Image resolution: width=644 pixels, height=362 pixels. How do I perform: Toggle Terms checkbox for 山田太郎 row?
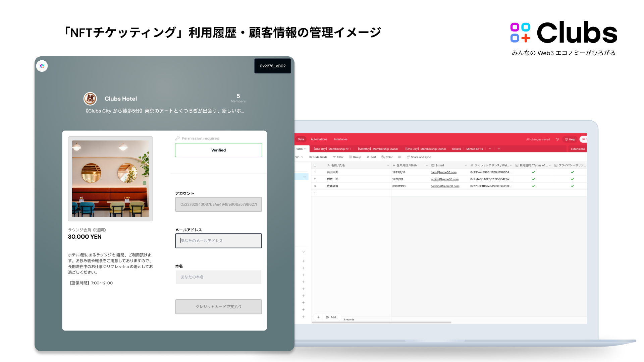click(x=533, y=172)
